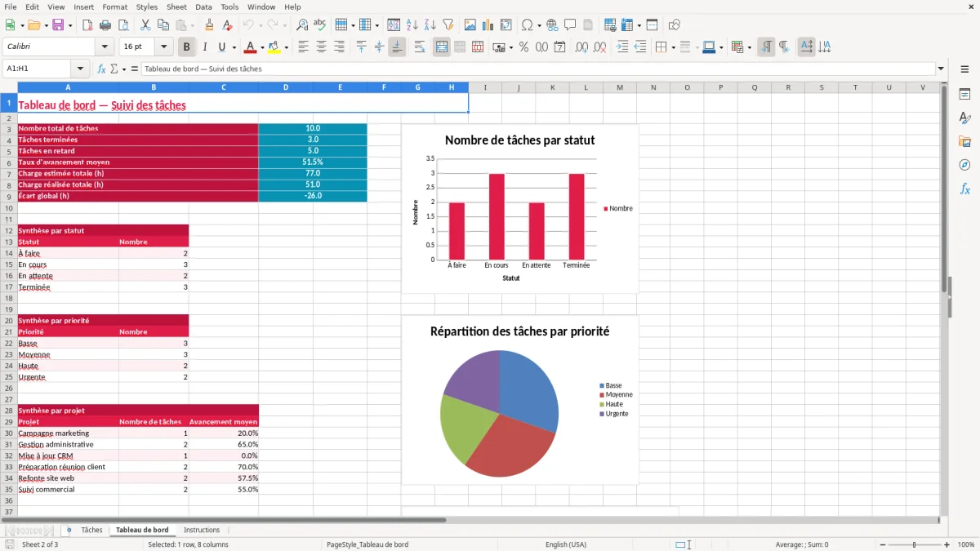Increase the cell indent
Screen dimensions: 980x551
(623, 47)
